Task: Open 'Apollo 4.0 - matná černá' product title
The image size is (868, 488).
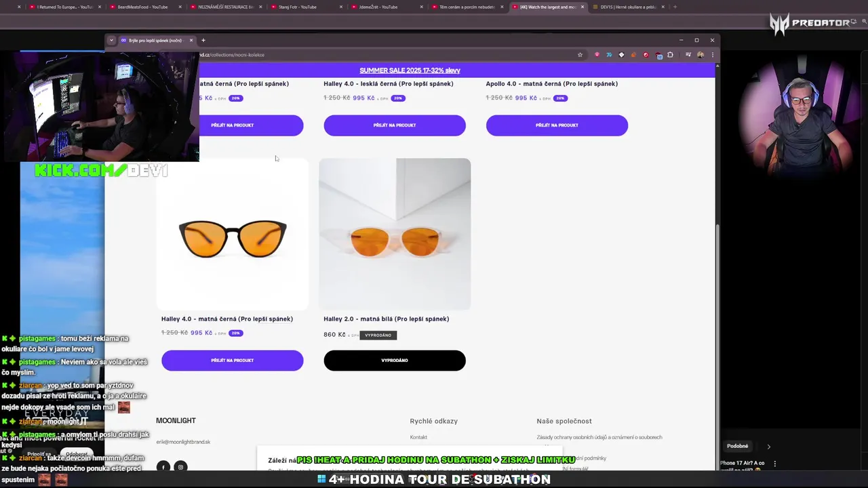Action: (x=551, y=84)
